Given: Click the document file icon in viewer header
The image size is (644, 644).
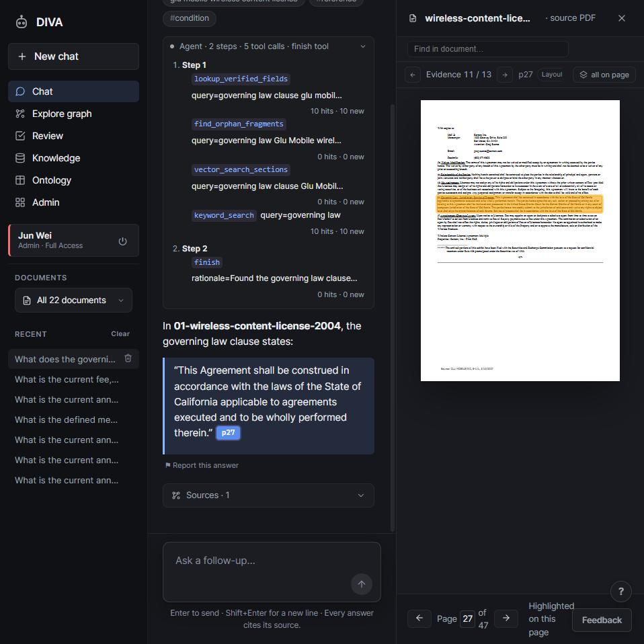Looking at the screenshot, I should click(413, 18).
